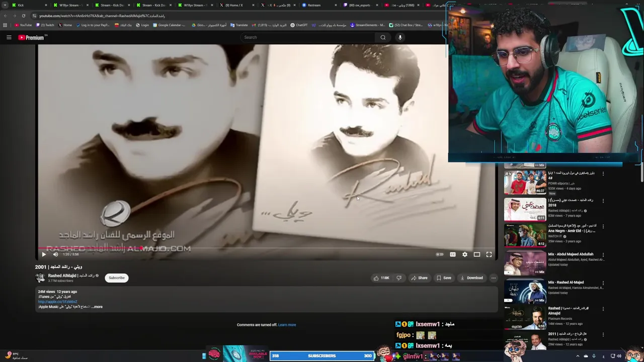Open the Google Calendar bookmark
Screen dimensions: 644x362
[x=169, y=25]
